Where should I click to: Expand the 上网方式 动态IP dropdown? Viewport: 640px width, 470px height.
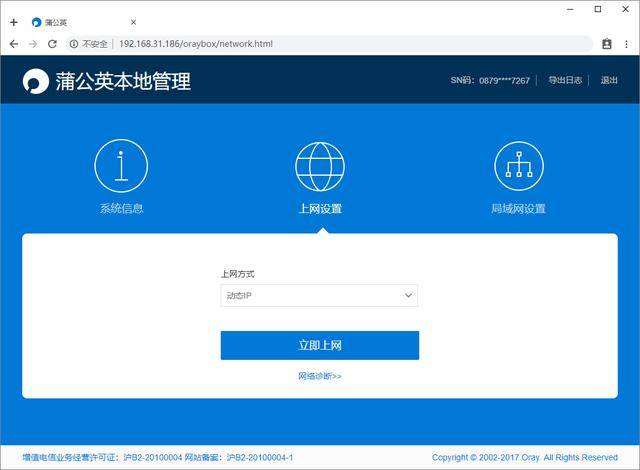[x=319, y=295]
